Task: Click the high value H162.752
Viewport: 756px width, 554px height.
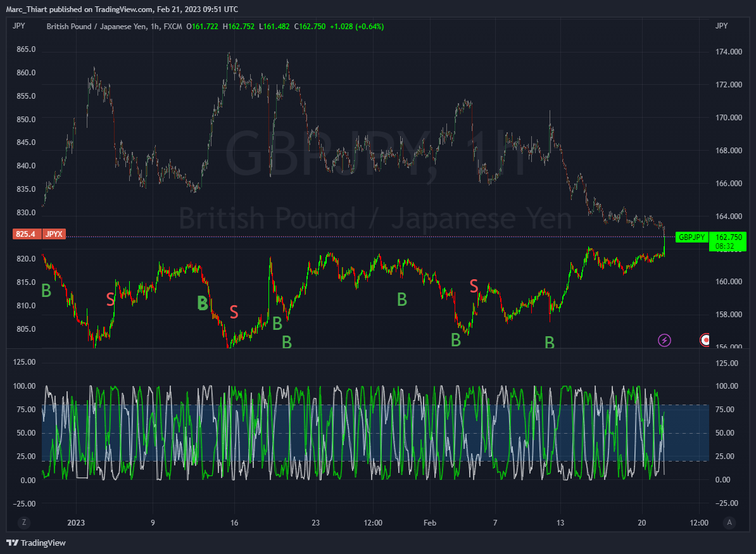Action: point(239,27)
